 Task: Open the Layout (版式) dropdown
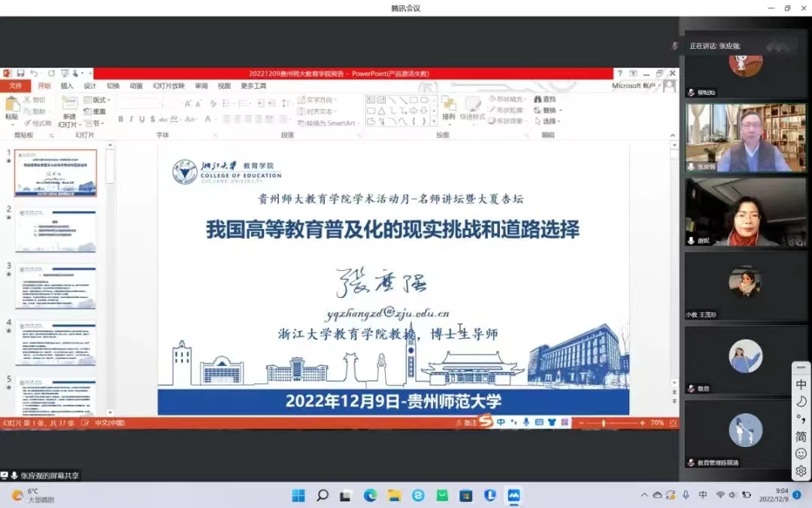pos(97,99)
